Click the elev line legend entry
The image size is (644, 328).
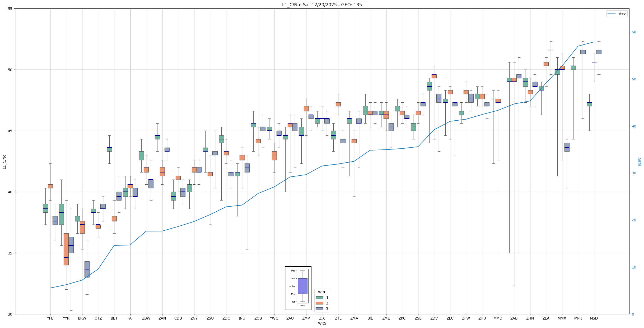tap(617, 13)
